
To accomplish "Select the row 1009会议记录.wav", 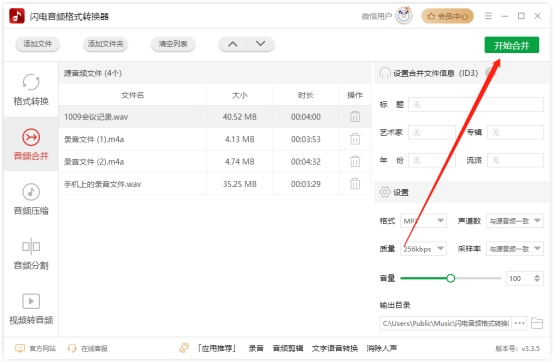I will coord(215,117).
